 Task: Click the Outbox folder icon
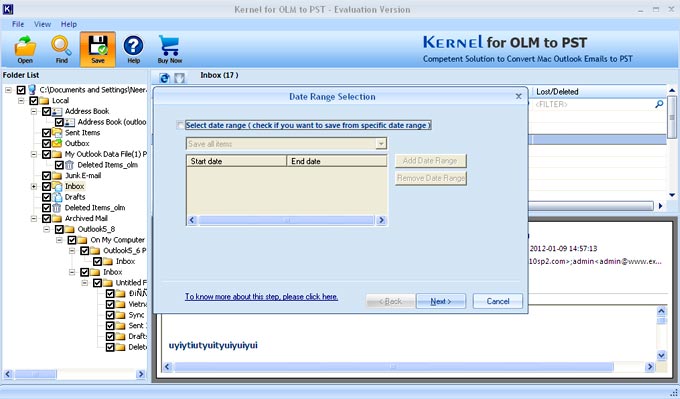(x=57, y=144)
